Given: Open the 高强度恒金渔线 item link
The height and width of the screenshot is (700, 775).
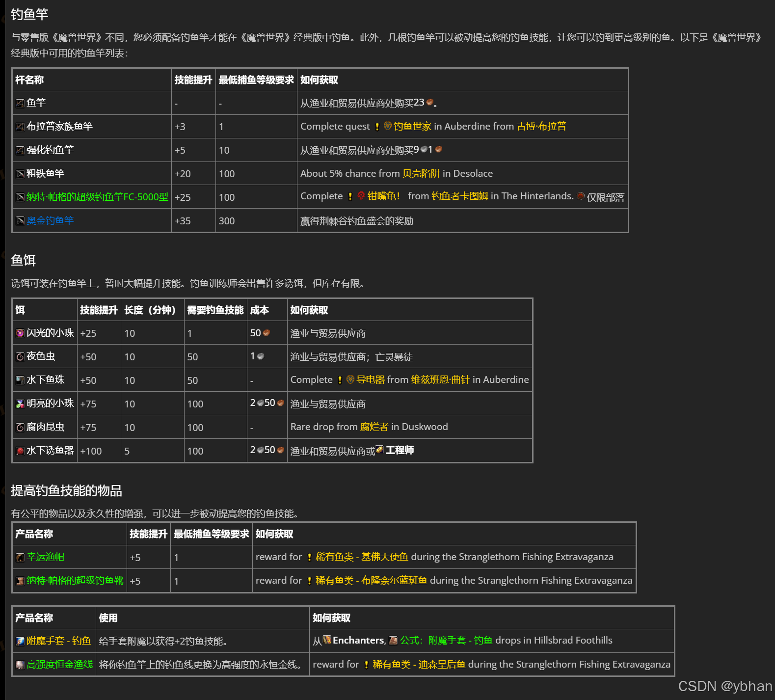Looking at the screenshot, I should click(59, 664).
